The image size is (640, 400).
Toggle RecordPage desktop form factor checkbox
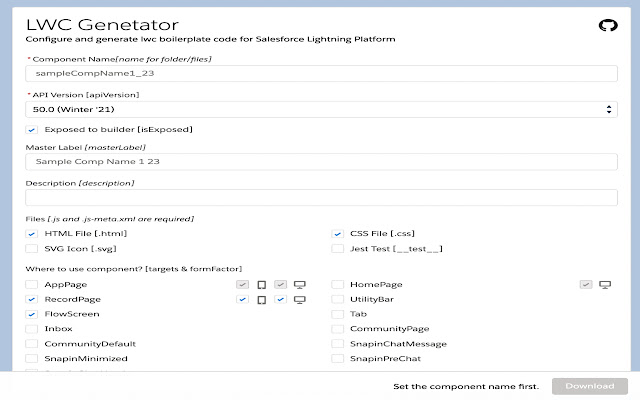coord(280,300)
